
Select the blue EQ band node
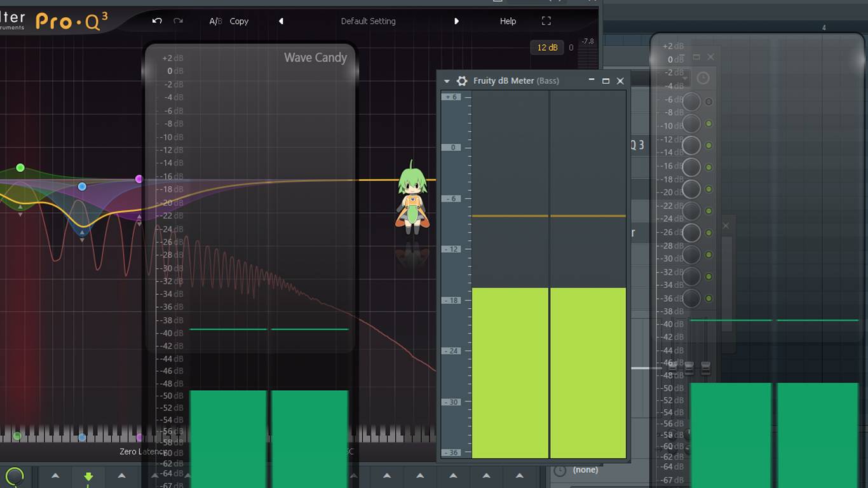[82, 186]
